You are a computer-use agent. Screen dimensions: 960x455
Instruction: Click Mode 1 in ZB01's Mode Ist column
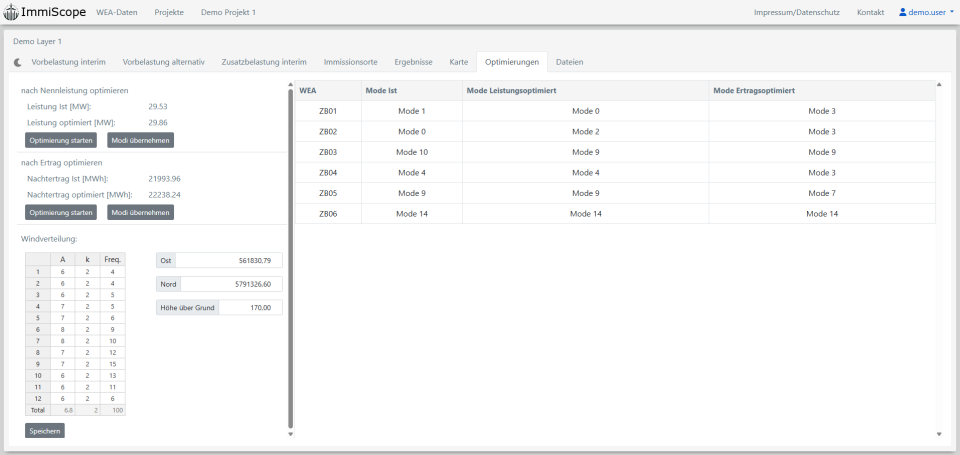tap(411, 111)
